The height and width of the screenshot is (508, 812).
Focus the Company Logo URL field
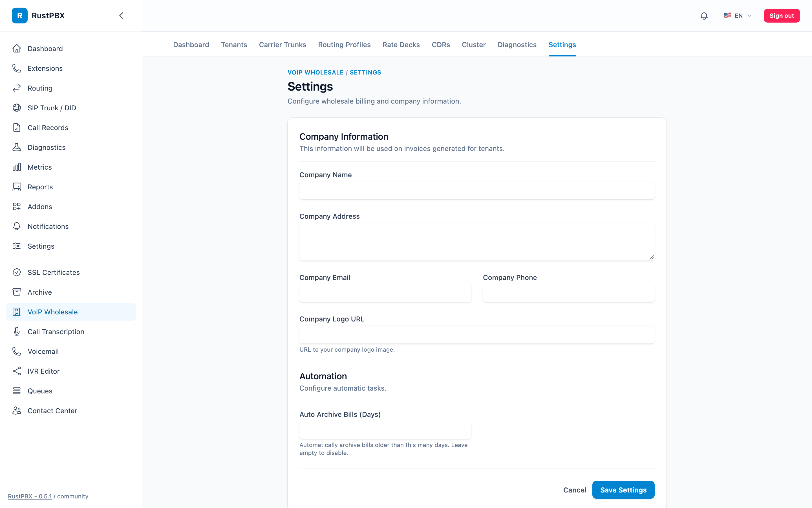[x=477, y=335]
